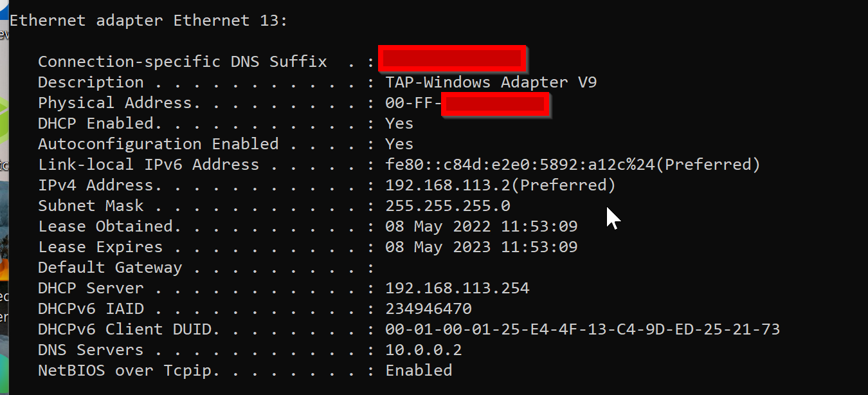Click the "Yes" value for Autoconfiguration Enabled
The image size is (868, 395).
(x=399, y=144)
